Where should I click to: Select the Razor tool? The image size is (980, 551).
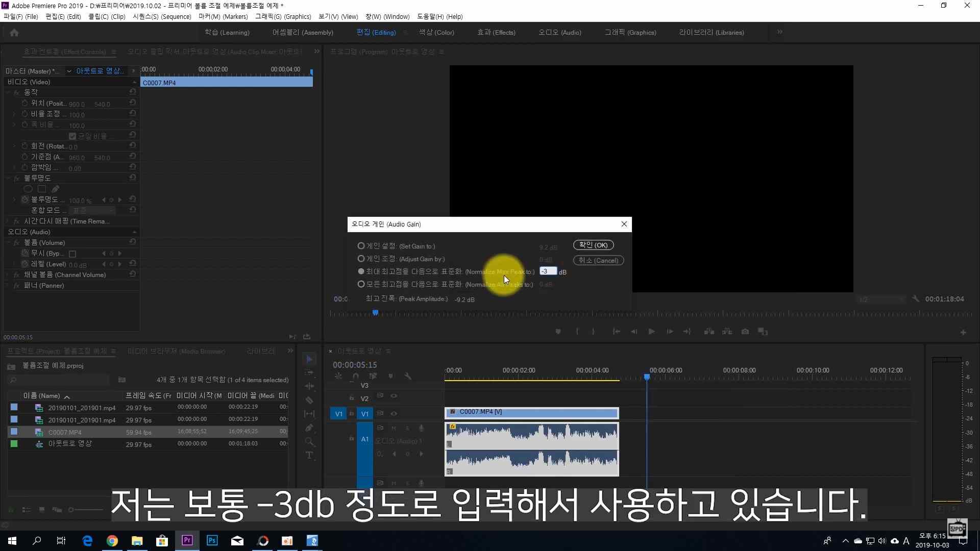[x=309, y=400]
